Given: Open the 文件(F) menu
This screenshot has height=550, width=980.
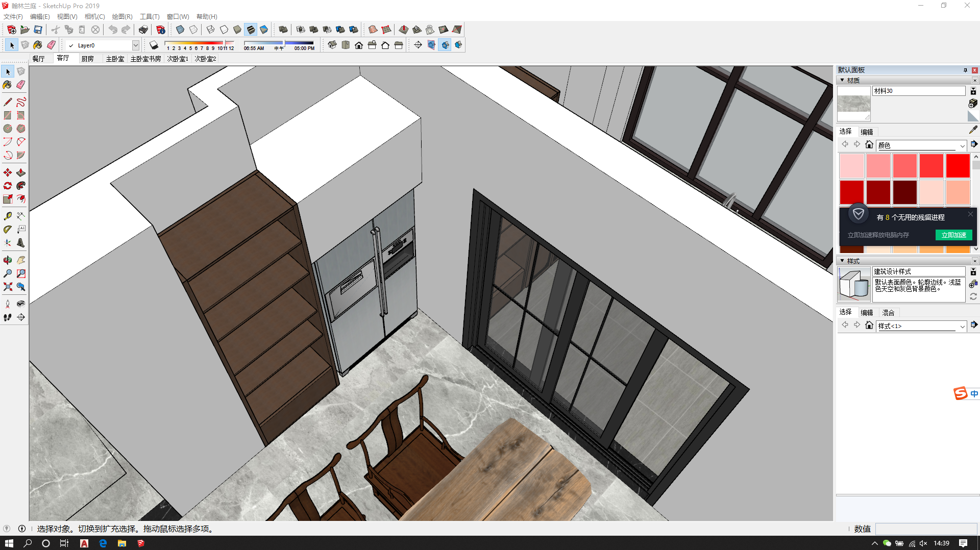Looking at the screenshot, I should point(13,17).
